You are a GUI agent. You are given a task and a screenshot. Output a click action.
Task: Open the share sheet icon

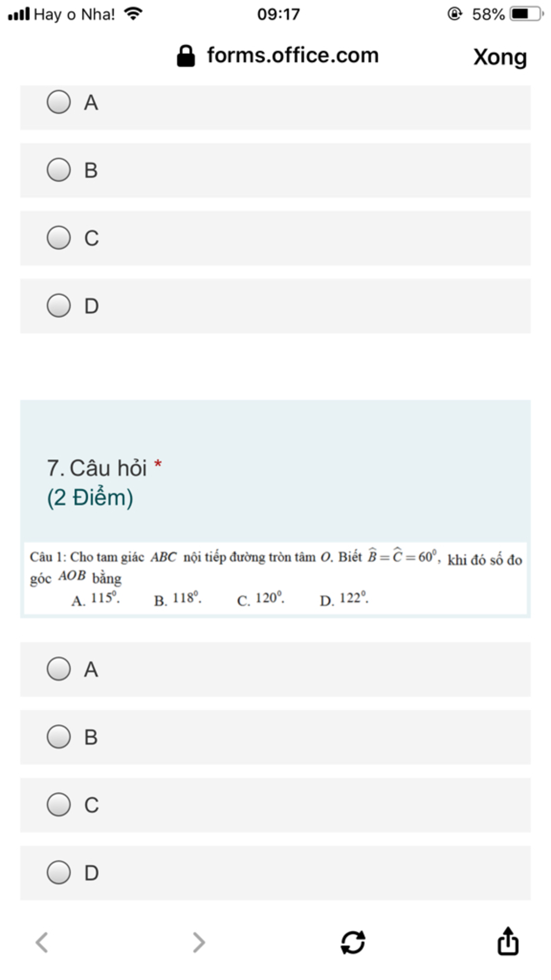tap(507, 940)
